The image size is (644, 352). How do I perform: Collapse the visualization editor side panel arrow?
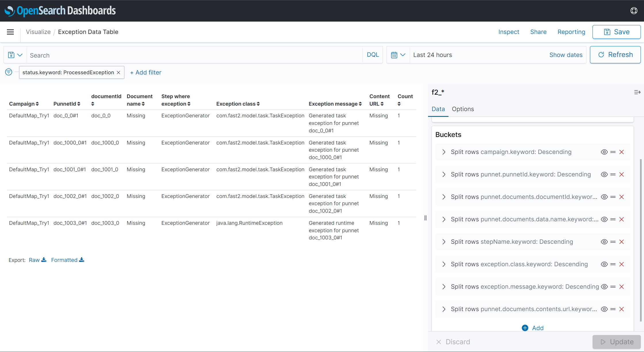(637, 92)
